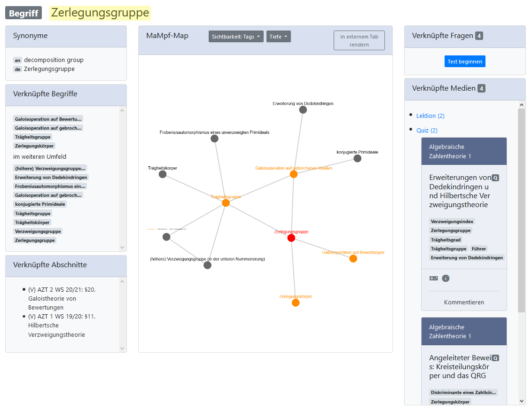Image resolution: width=532 pixels, height=411 pixels.
Task: Click the info icon on the media card
Action: point(446,278)
